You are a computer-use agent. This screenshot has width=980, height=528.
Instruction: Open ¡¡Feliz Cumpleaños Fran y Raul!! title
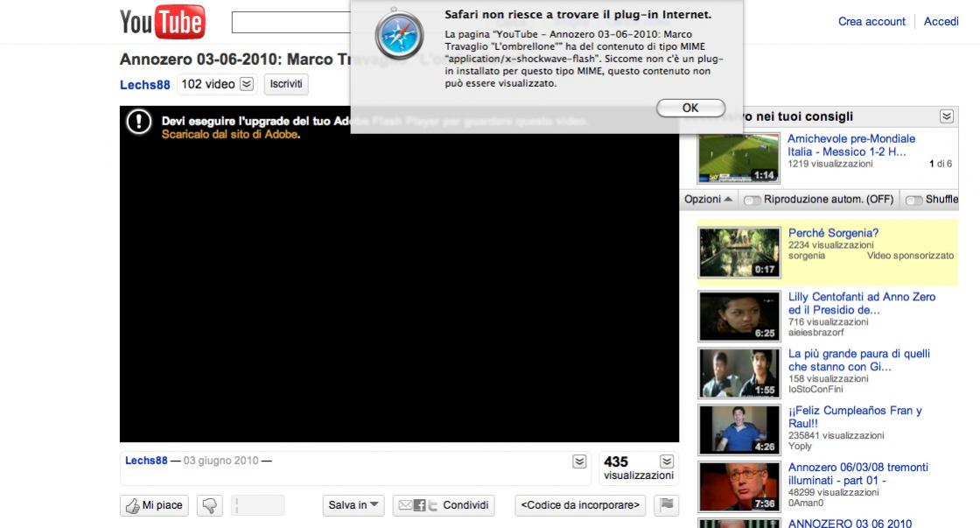click(855, 418)
